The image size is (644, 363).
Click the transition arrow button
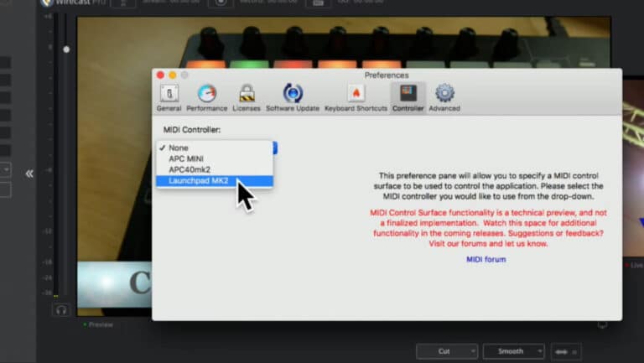point(565,352)
